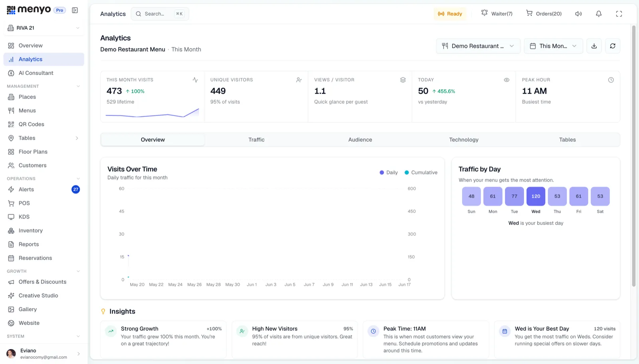Enter fullscreen mode via expand icon
This screenshot has width=639, height=364.
[x=619, y=14]
